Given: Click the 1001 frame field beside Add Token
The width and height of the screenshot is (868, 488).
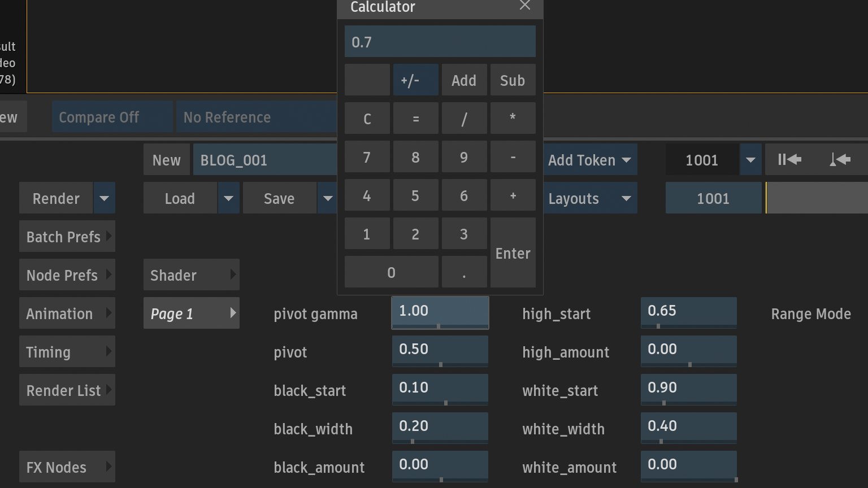Looking at the screenshot, I should pos(702,159).
